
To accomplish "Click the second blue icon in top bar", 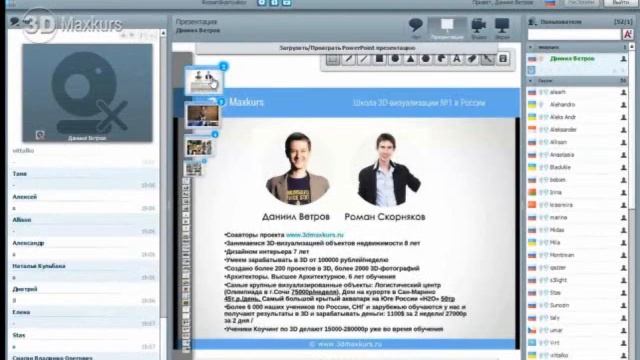I will pyautogui.click(x=274, y=2).
